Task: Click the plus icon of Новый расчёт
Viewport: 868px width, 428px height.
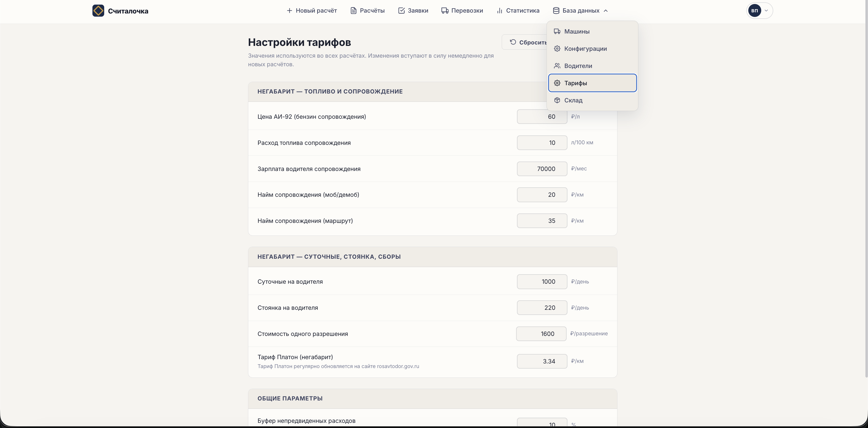Action: [x=289, y=11]
